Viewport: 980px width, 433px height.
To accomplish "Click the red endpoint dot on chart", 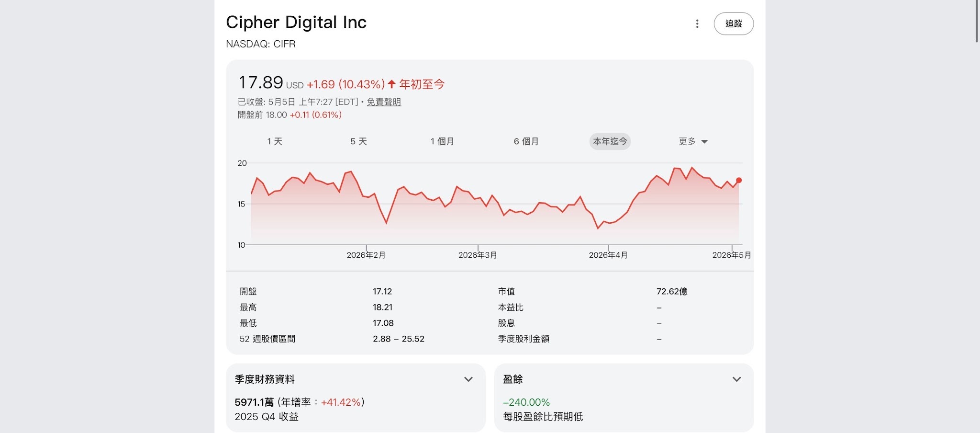I will click(x=739, y=181).
